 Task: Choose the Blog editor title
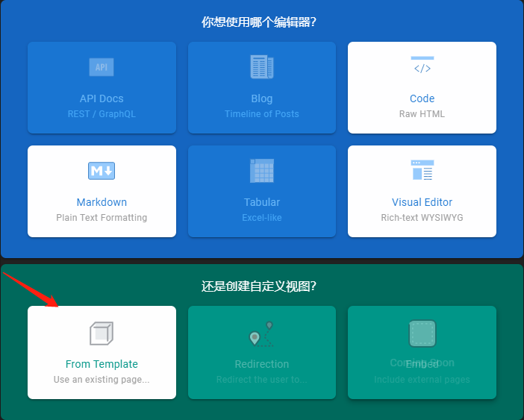[x=262, y=98]
